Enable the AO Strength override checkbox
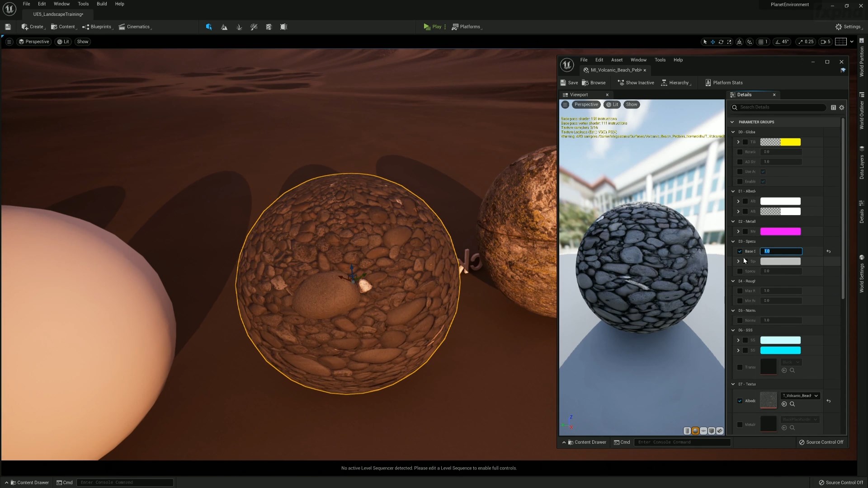Image resolution: width=868 pixels, height=488 pixels. (740, 162)
